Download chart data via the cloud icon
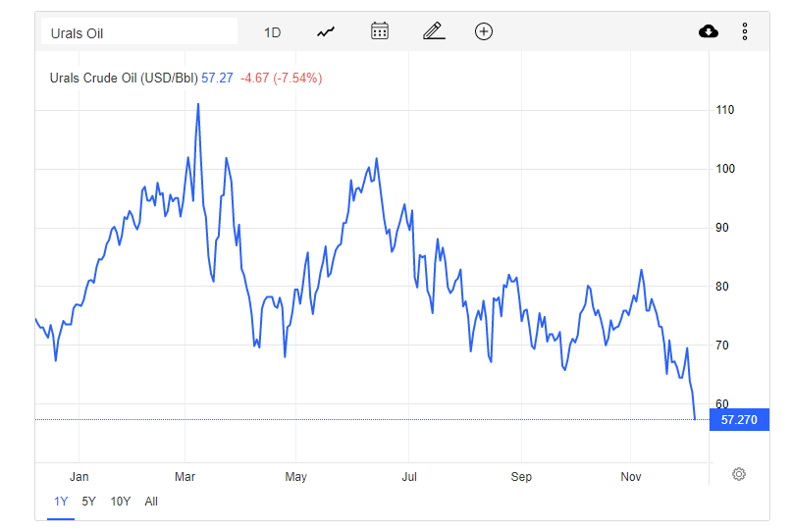 click(709, 31)
